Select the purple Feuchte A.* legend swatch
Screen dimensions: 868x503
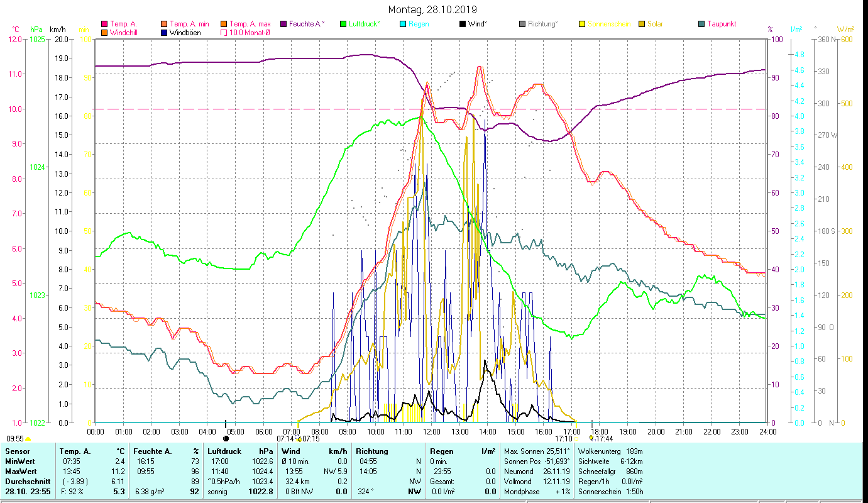point(283,24)
